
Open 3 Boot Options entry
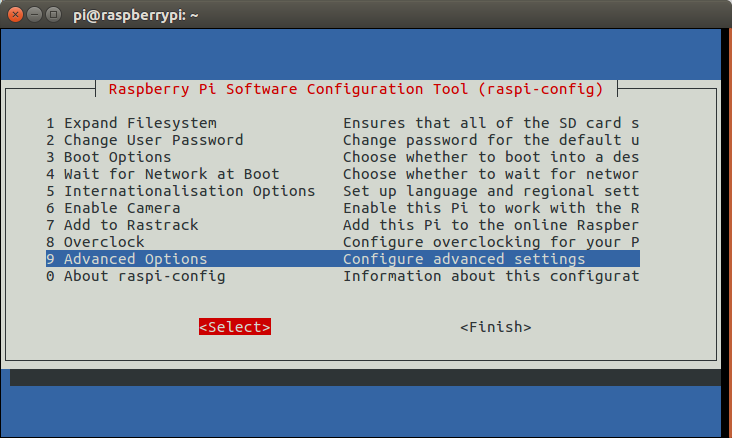click(109, 157)
